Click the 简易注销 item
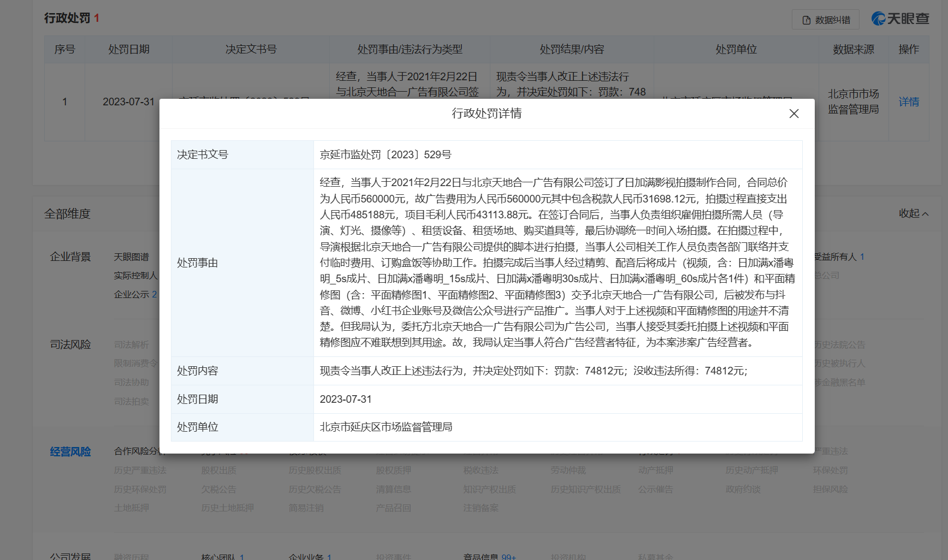The width and height of the screenshot is (948, 560). click(306, 508)
